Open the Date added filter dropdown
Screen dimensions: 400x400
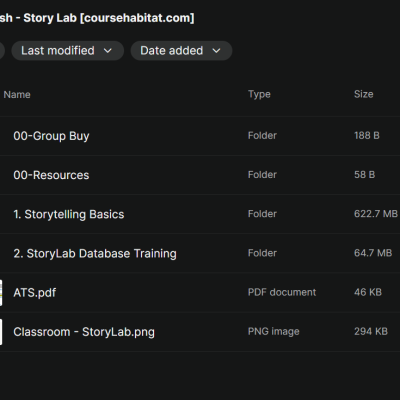coord(181,51)
